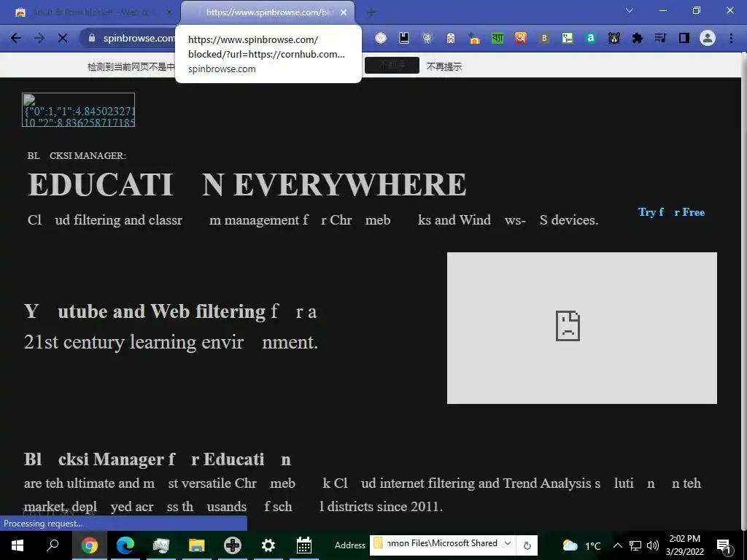Open the black bear-face extension icon

click(614, 38)
